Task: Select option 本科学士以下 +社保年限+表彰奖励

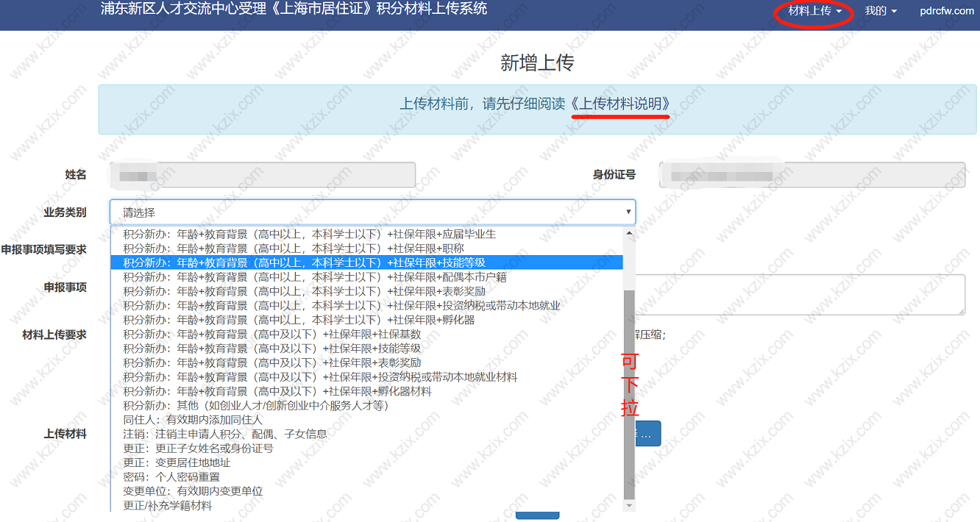Action: click(x=366, y=291)
